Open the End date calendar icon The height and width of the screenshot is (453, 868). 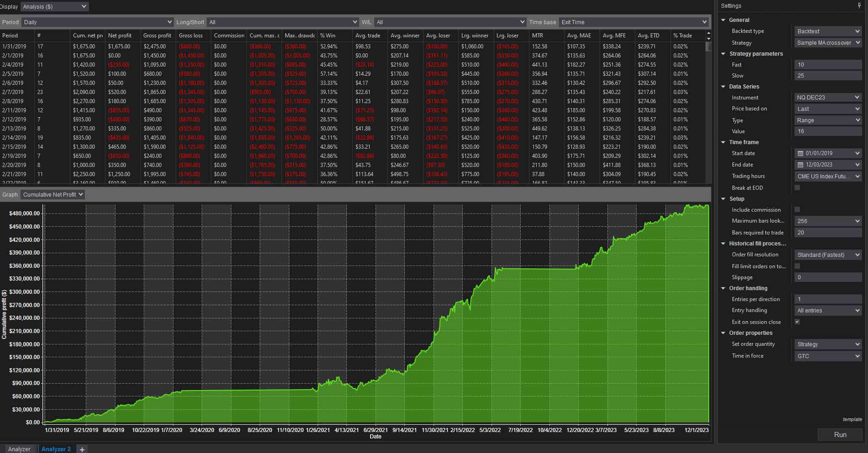[800, 165]
